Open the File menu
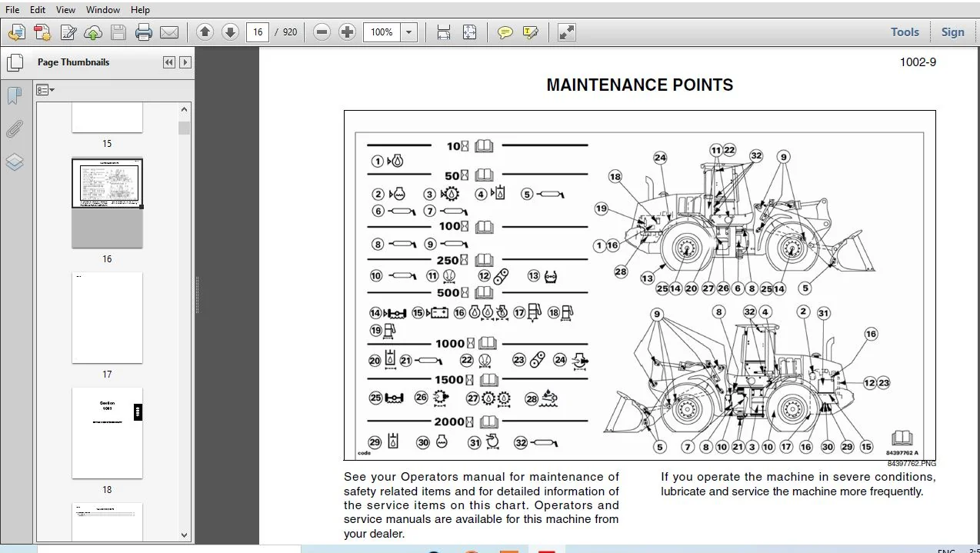The width and height of the screenshot is (980, 553). coord(12,10)
